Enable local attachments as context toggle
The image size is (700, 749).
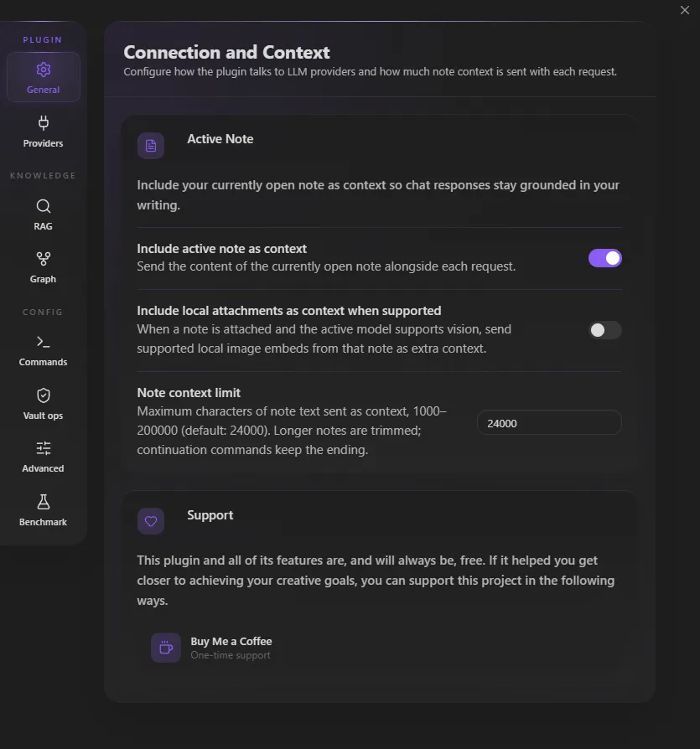[x=605, y=330]
